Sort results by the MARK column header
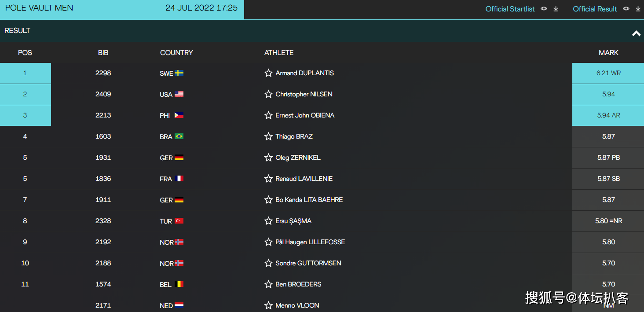Screen dimensions: 644x312 click(609, 52)
